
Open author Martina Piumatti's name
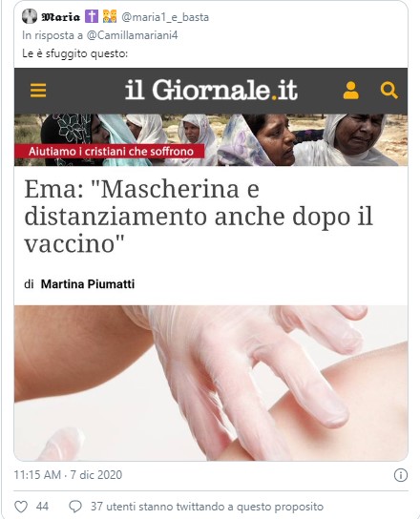(88, 284)
